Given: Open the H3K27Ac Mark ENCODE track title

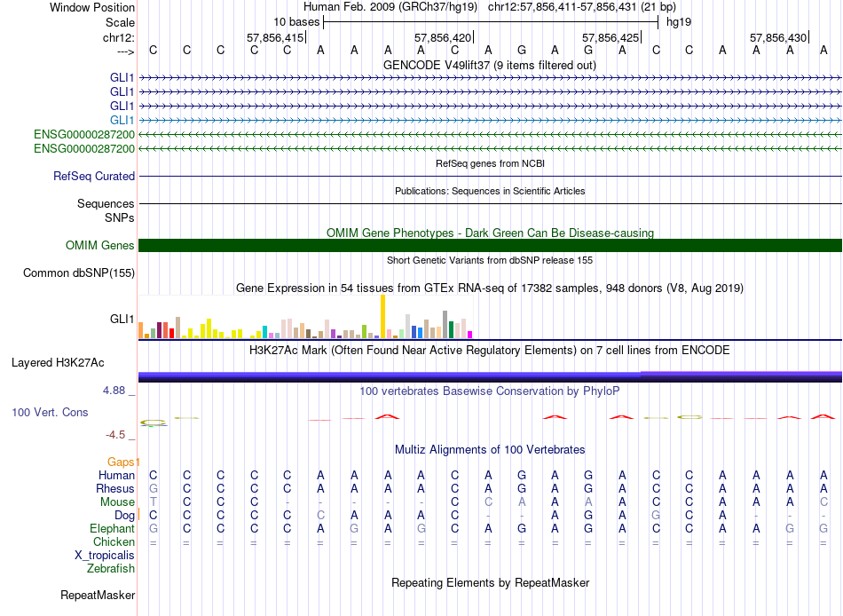Looking at the screenshot, I should (489, 351).
